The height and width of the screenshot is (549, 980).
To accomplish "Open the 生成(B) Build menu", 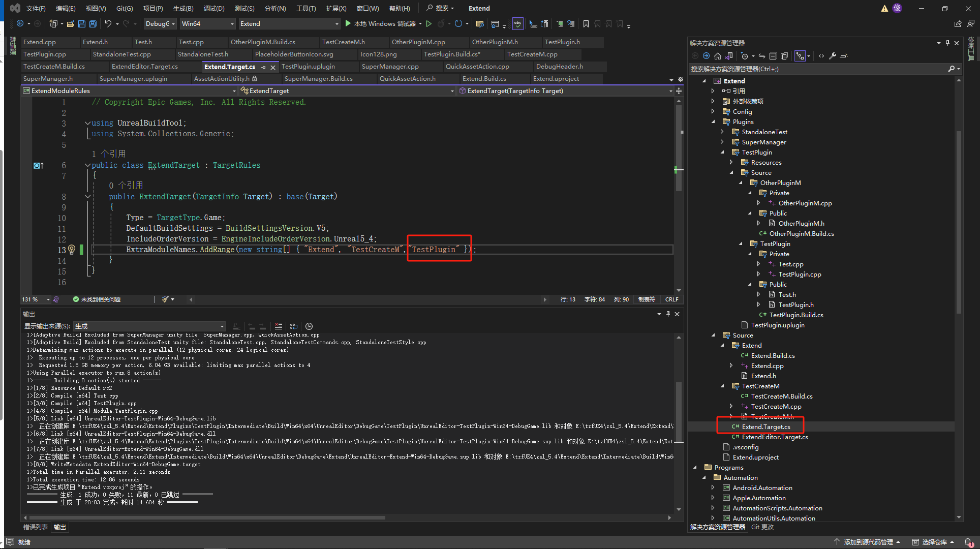I will tap(183, 8).
